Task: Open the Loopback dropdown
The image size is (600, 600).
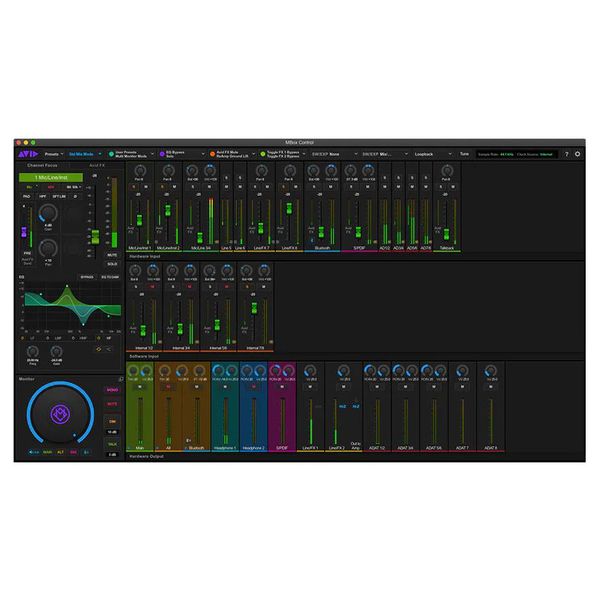Action: tap(433, 154)
